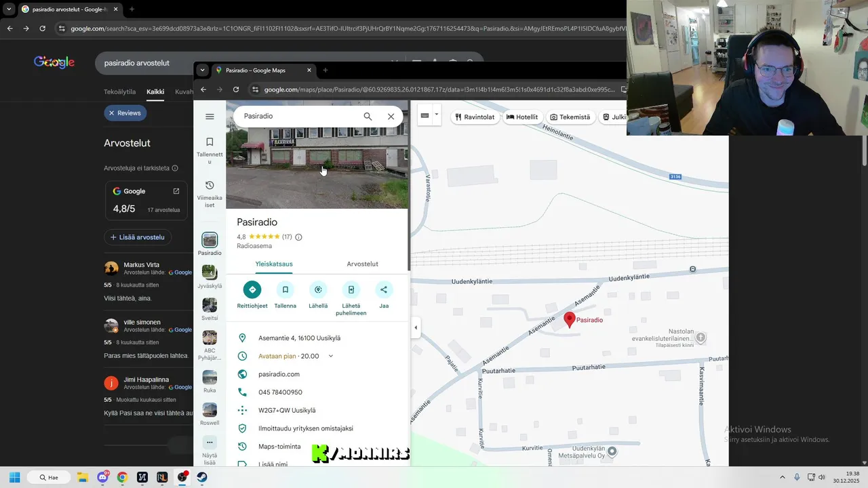Remove the Reviews filter chip
The height and width of the screenshot is (488, 868).
pyautogui.click(x=112, y=113)
